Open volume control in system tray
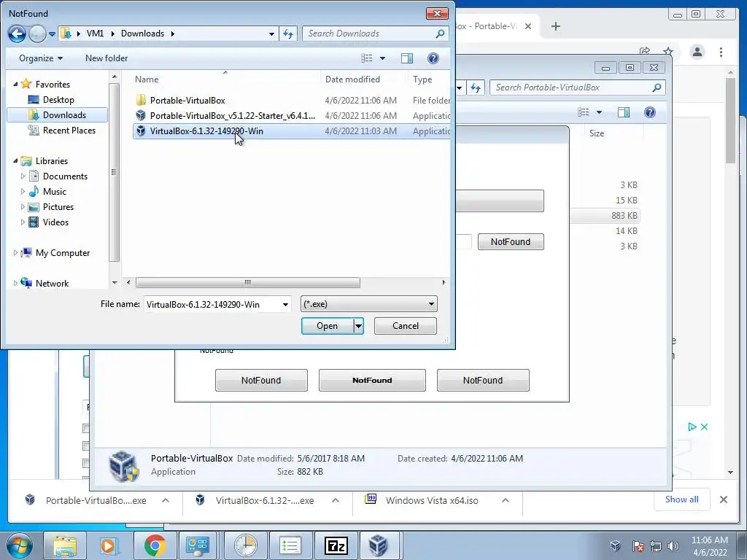747x560 pixels. pyautogui.click(x=673, y=546)
